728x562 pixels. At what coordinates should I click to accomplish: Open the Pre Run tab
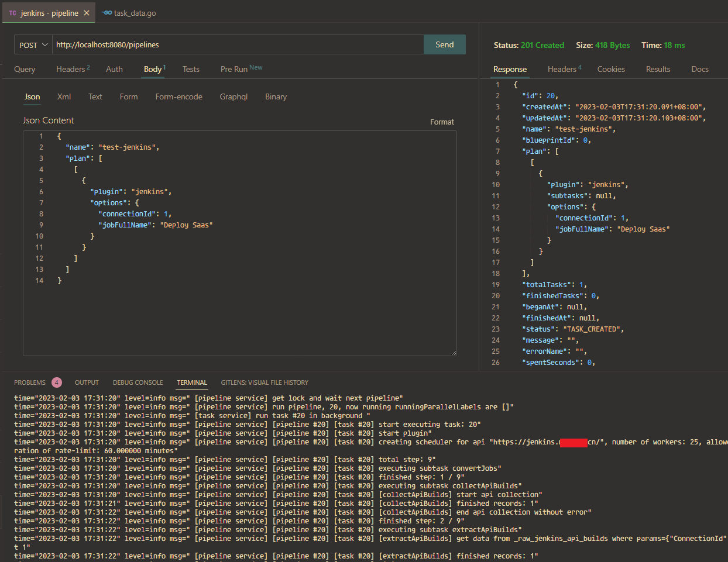point(241,69)
